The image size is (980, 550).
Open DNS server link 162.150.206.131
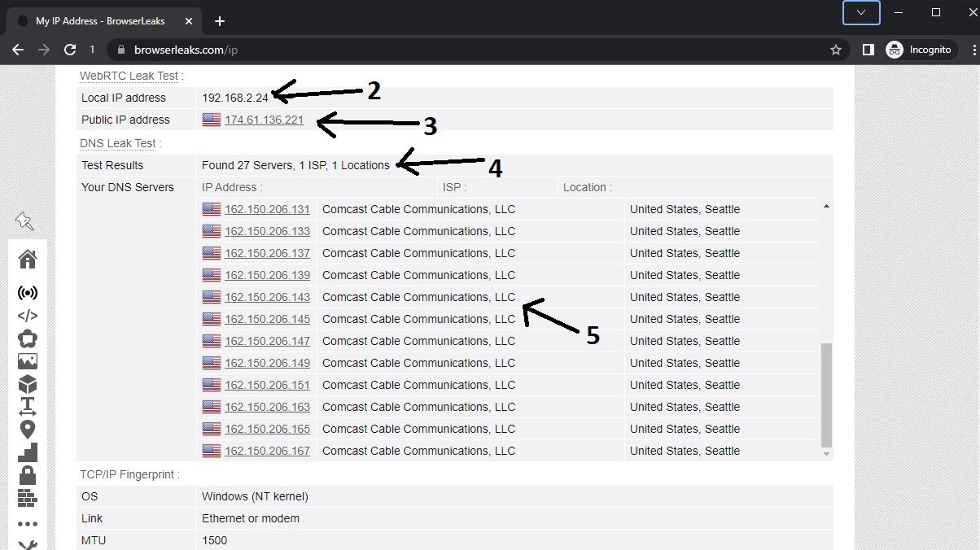(x=267, y=209)
